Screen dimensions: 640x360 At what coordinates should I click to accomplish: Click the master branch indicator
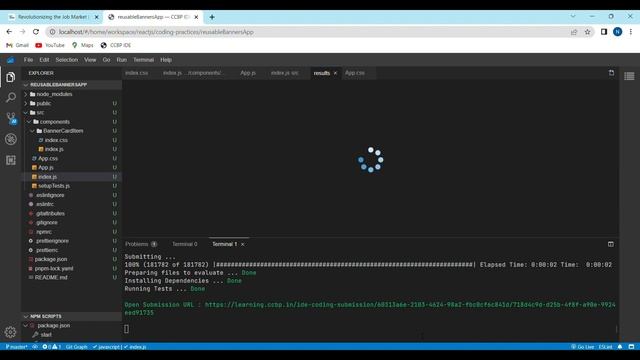pyautogui.click(x=16, y=347)
